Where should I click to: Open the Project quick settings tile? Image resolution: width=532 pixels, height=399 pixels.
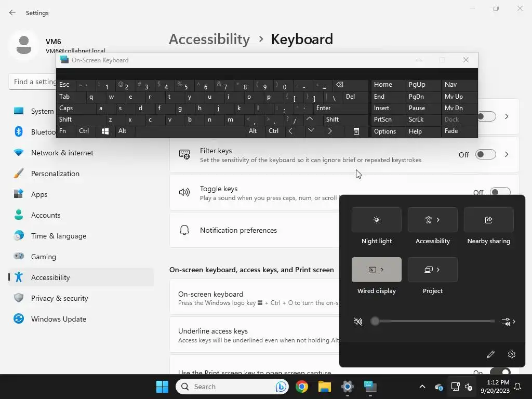tap(433, 270)
